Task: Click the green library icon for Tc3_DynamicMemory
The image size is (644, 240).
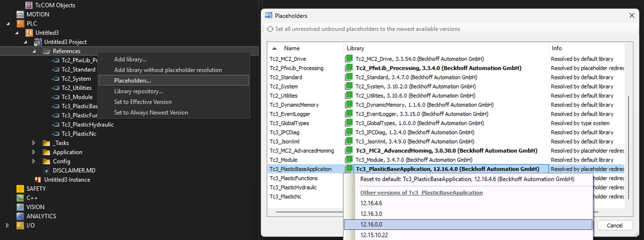Action: [x=349, y=104]
